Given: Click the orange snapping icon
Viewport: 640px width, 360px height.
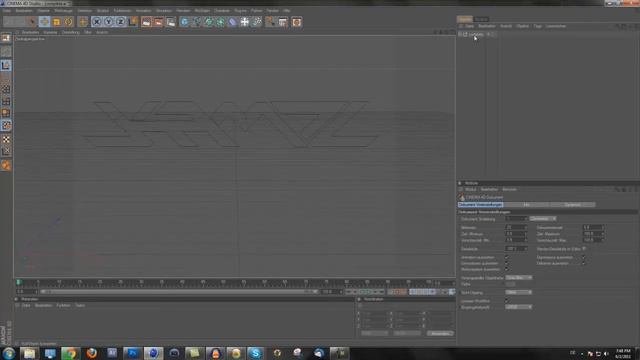Looking at the screenshot, I should pyautogui.click(x=6, y=165).
